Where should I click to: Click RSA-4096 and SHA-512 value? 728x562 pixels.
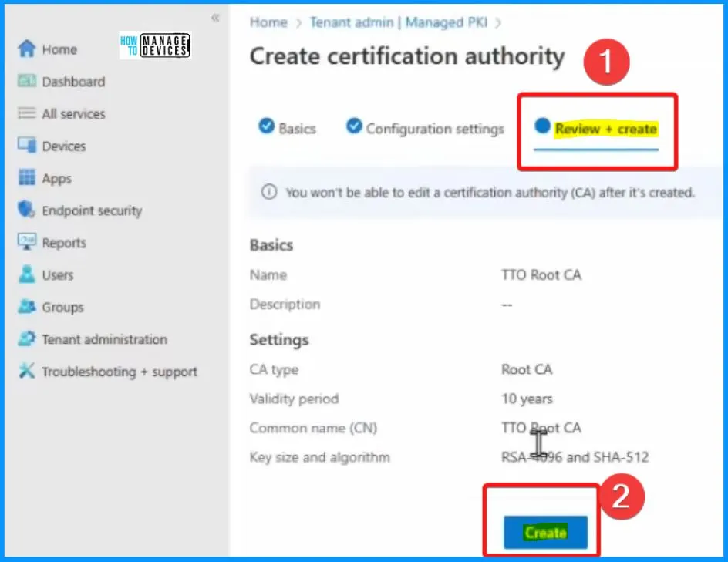point(575,457)
